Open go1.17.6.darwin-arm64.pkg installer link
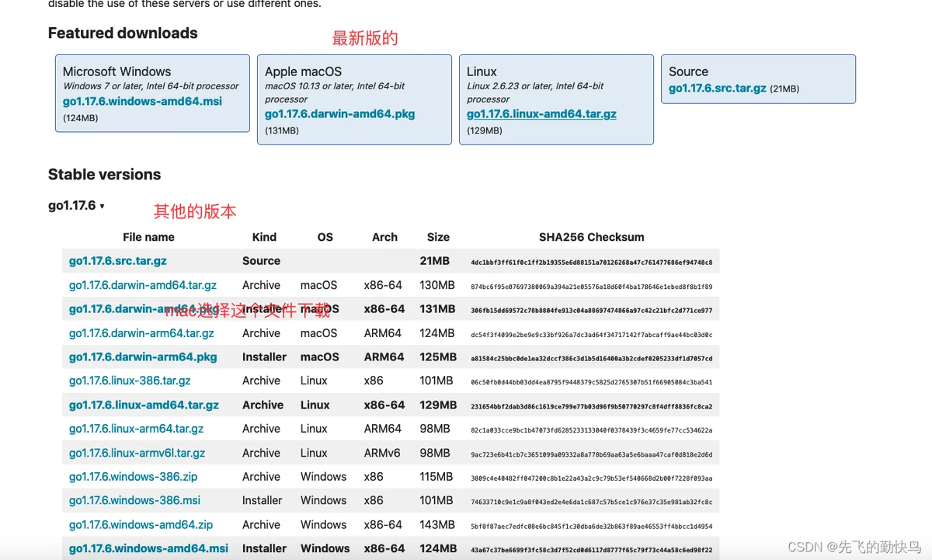932x560 pixels. tap(143, 357)
